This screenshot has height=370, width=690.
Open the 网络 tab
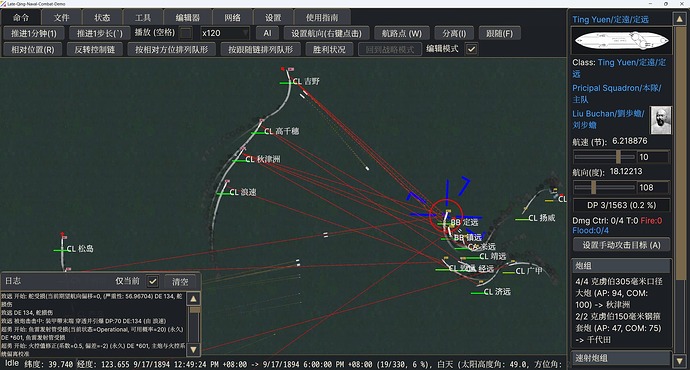point(232,18)
